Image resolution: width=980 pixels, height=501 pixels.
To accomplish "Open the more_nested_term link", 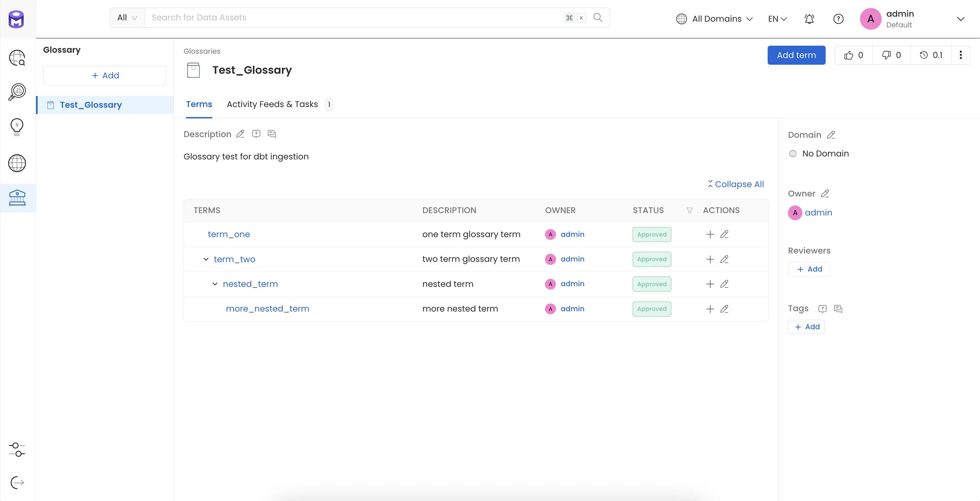I will pyautogui.click(x=267, y=309).
